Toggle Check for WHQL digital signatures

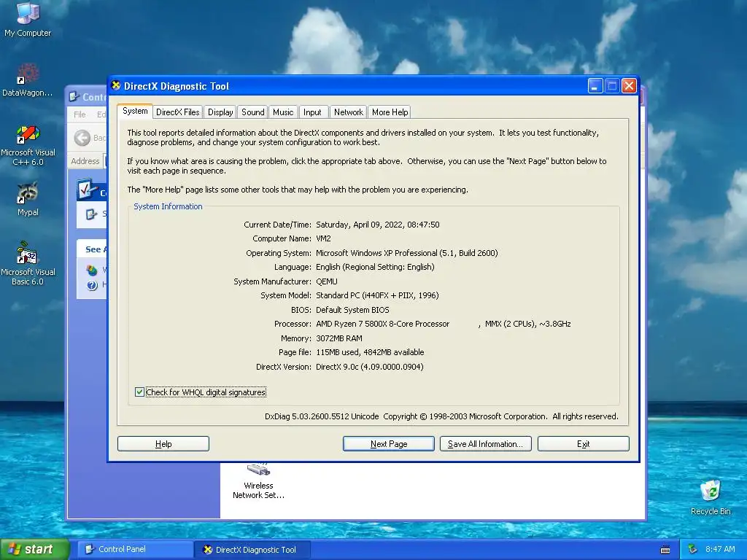pyautogui.click(x=139, y=392)
